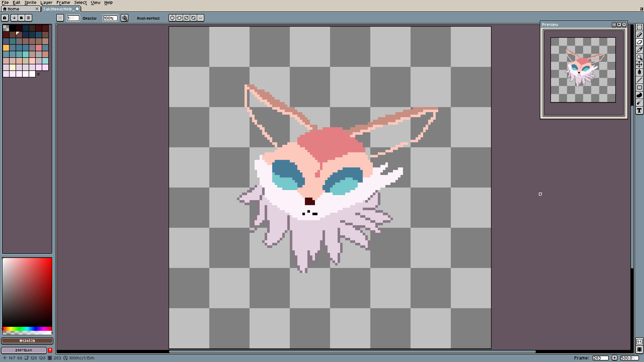Open the palette sort options

(x=14, y=18)
